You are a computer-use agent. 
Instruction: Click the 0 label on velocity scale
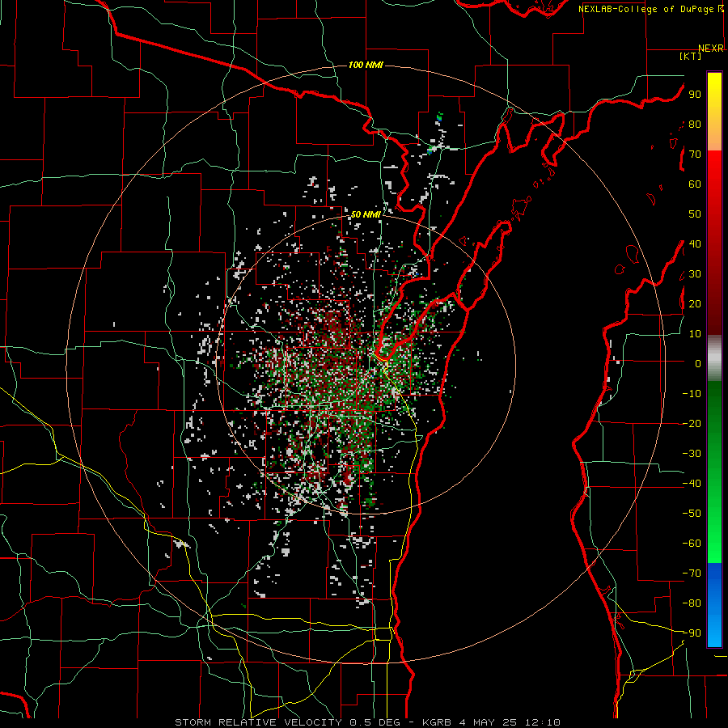698,364
